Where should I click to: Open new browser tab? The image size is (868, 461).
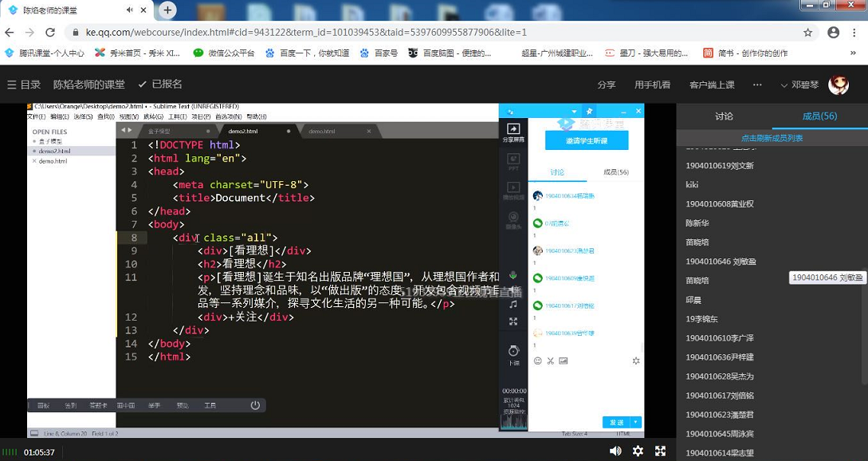[x=167, y=10]
